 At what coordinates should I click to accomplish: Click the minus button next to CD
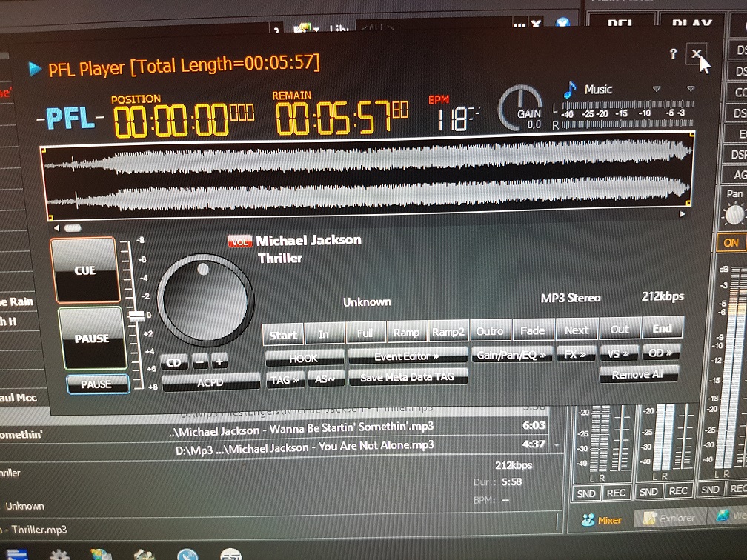pyautogui.click(x=201, y=362)
